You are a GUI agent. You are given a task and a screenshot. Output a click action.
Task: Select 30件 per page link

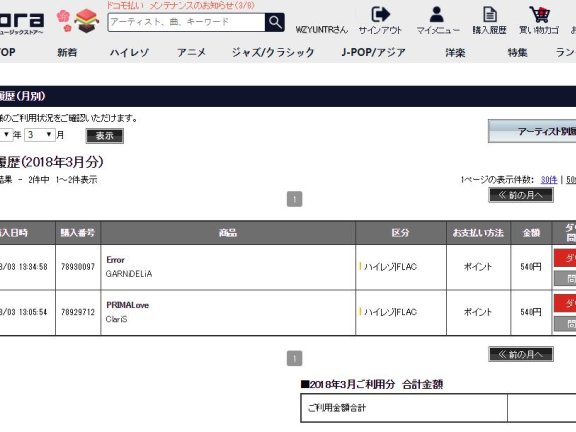(549, 180)
